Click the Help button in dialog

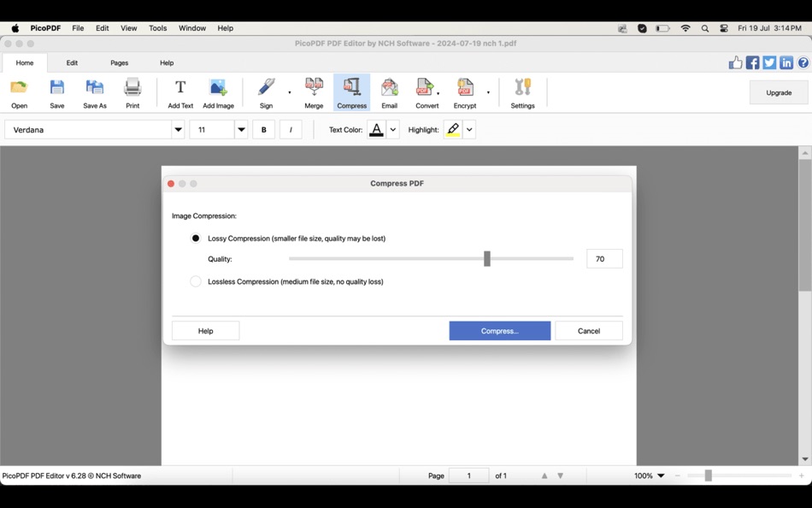(206, 331)
